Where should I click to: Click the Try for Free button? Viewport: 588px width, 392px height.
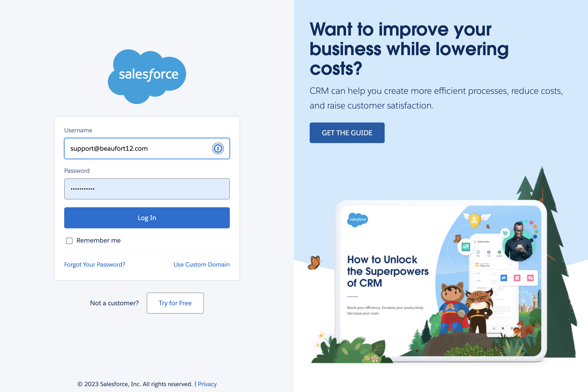pyautogui.click(x=175, y=303)
